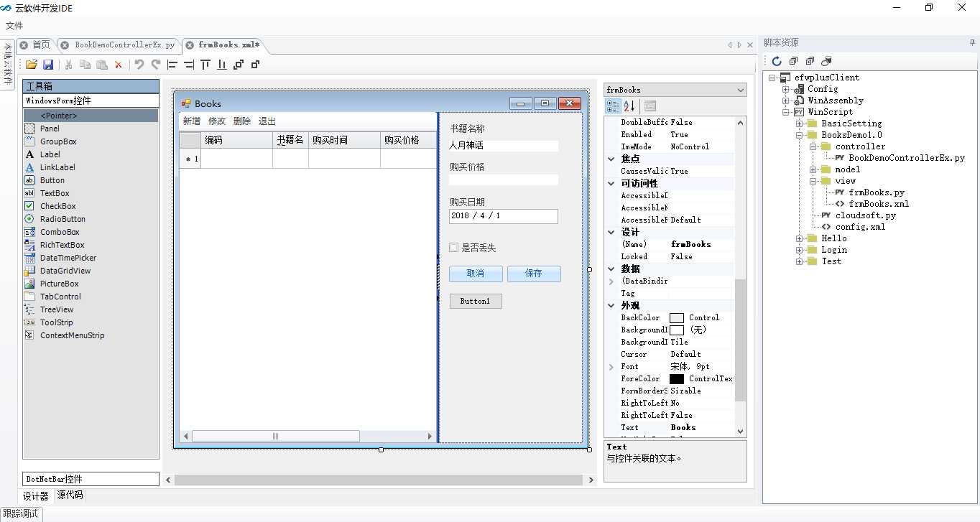Click the align tops toolbar icon
980x522 pixels.
click(x=205, y=65)
